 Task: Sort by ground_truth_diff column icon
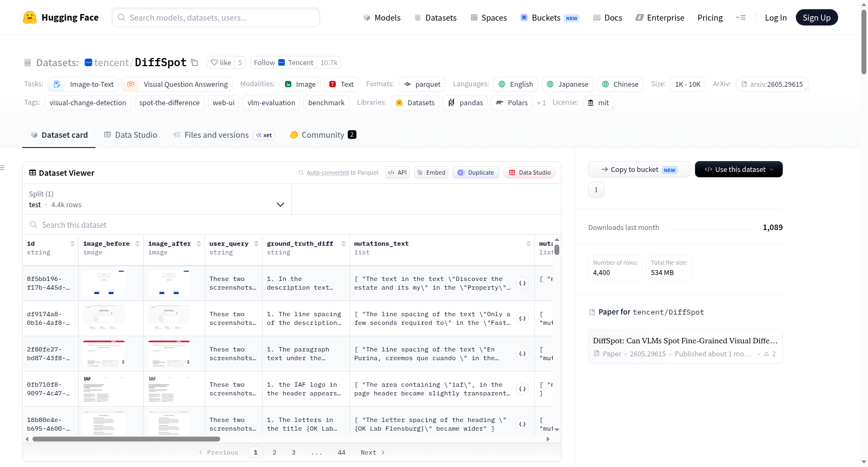(343, 244)
